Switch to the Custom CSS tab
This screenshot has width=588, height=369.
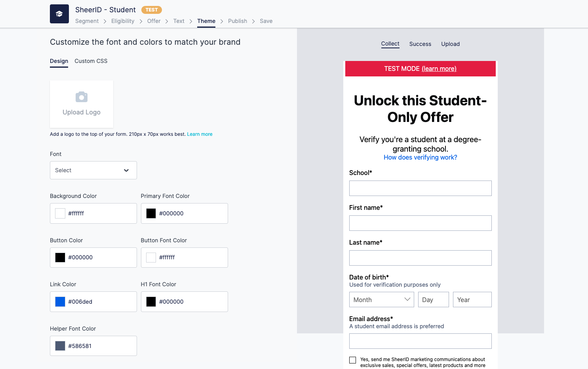pyautogui.click(x=91, y=61)
